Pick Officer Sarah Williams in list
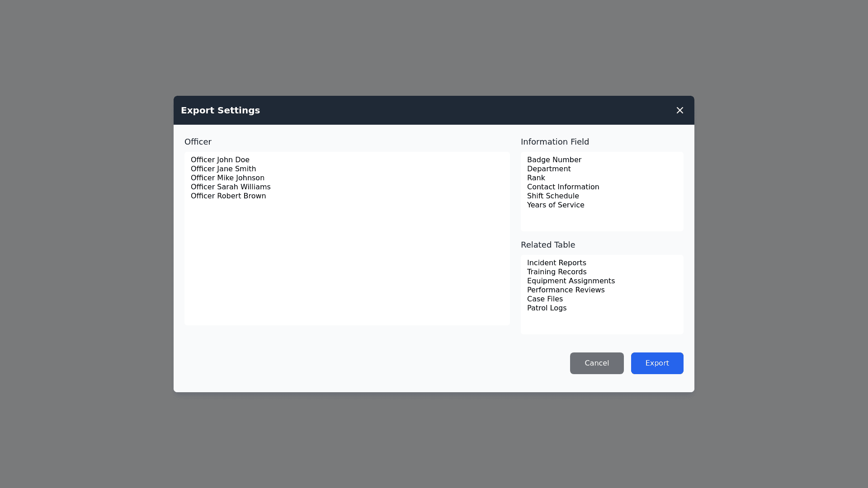868x488 pixels. tap(231, 187)
